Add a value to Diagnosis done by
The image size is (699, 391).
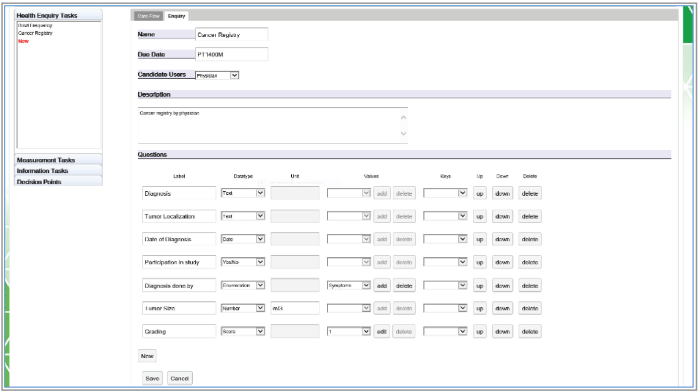pyautogui.click(x=382, y=286)
